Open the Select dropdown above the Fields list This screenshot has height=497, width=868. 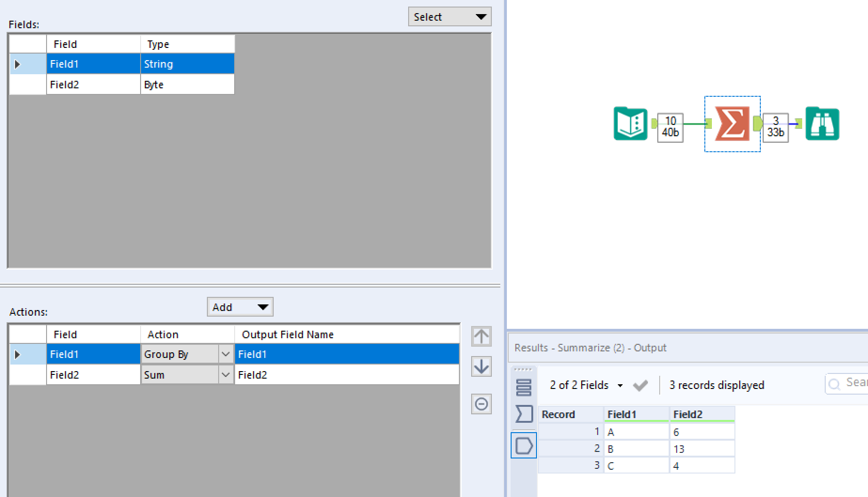[x=448, y=16]
